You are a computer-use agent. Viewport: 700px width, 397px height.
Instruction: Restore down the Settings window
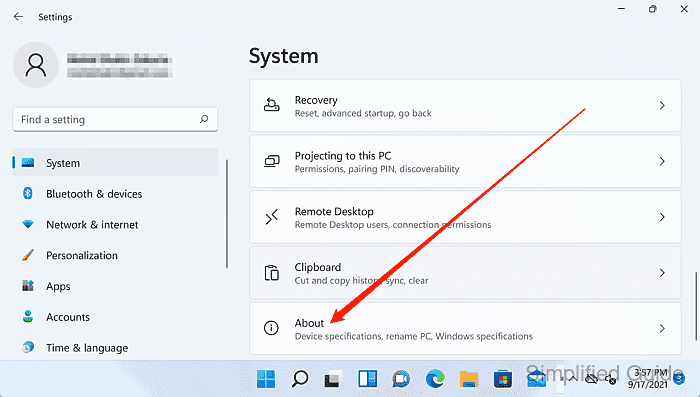pos(653,9)
